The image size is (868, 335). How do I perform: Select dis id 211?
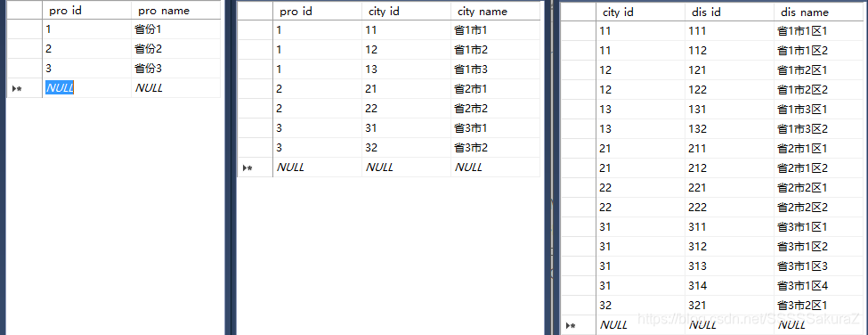(729, 149)
